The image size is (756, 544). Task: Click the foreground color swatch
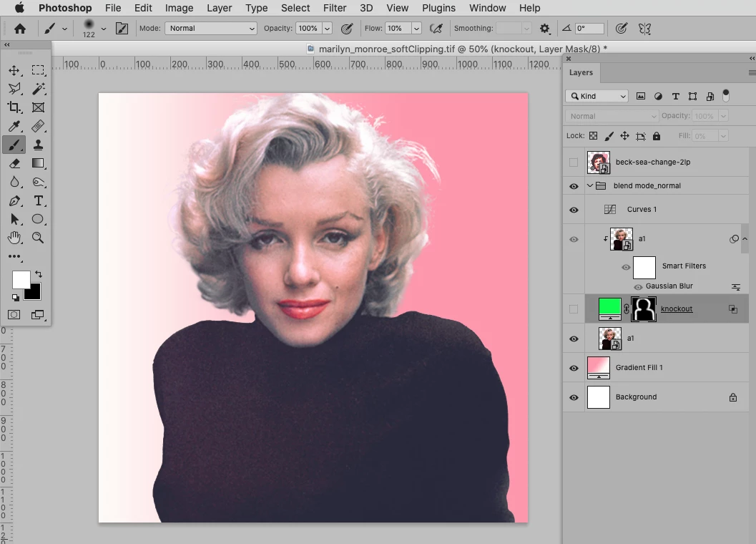pyautogui.click(x=20, y=279)
